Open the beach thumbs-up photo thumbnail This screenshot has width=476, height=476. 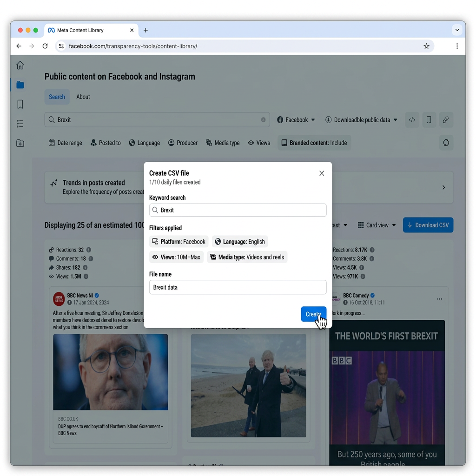click(248, 385)
